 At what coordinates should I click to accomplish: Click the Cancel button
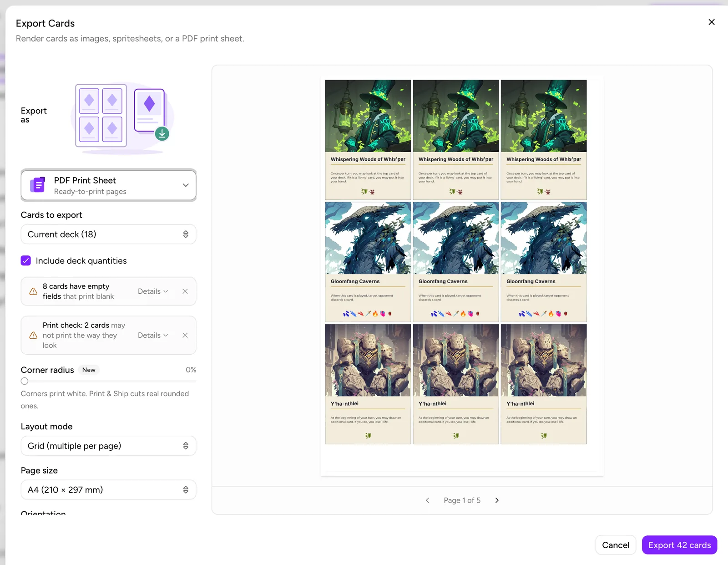(x=616, y=545)
